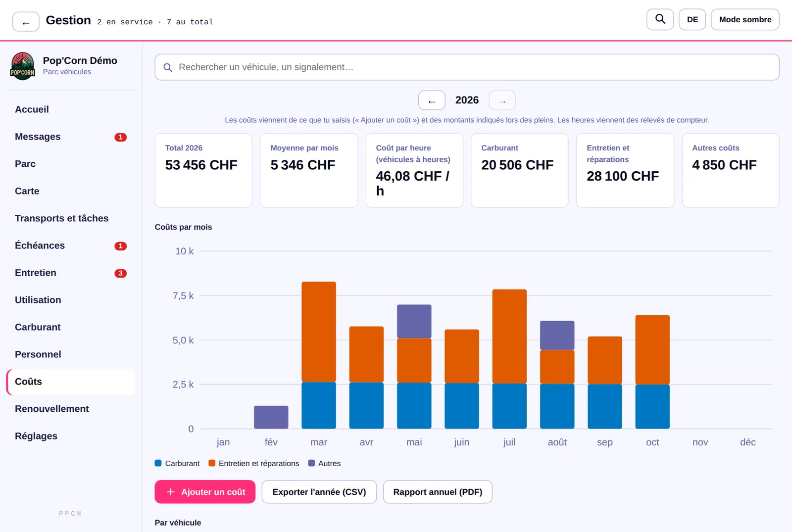Click the Messages red badge
Image resolution: width=792 pixels, height=532 pixels.
(x=120, y=137)
